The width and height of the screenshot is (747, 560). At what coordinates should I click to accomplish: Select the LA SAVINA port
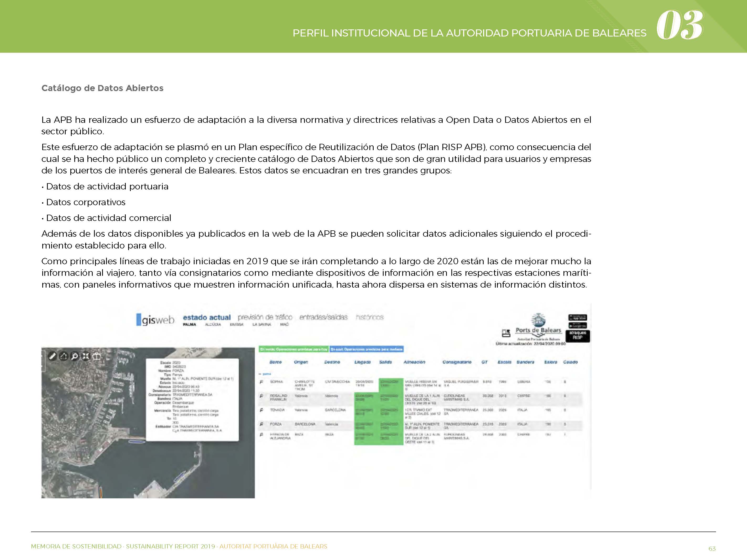tap(262, 324)
